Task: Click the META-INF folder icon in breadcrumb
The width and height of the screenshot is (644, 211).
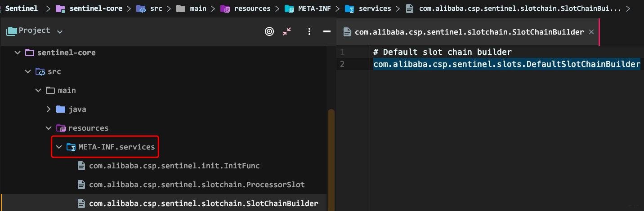Action: pyautogui.click(x=290, y=8)
